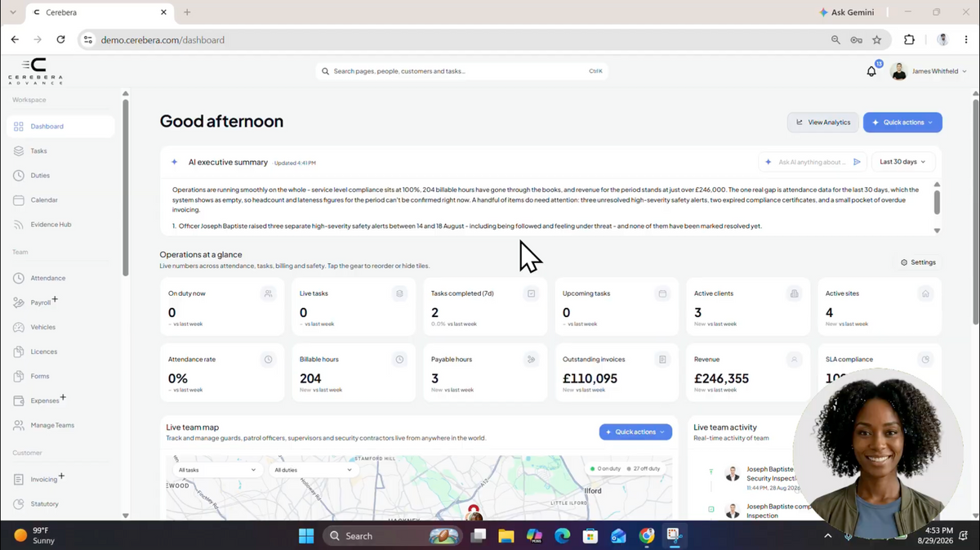Go to Licences in the sidebar
The width and height of the screenshot is (980, 550).
tap(61, 352)
